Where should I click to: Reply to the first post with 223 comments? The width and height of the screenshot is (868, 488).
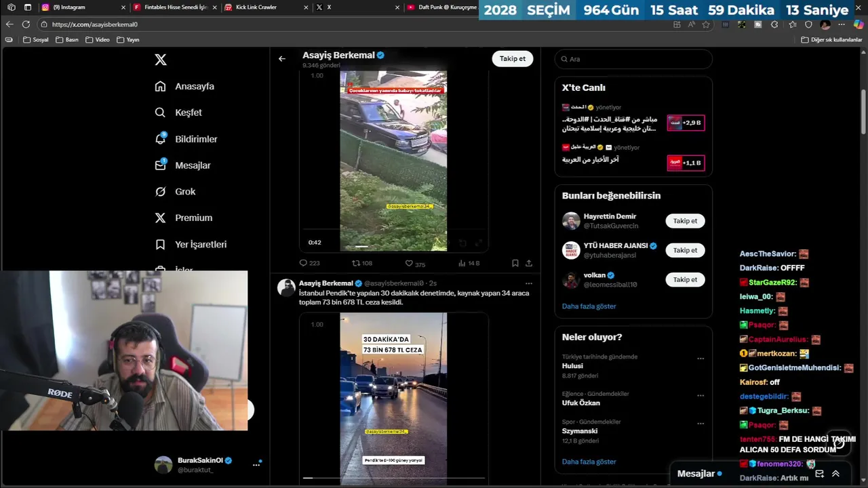[x=309, y=263]
